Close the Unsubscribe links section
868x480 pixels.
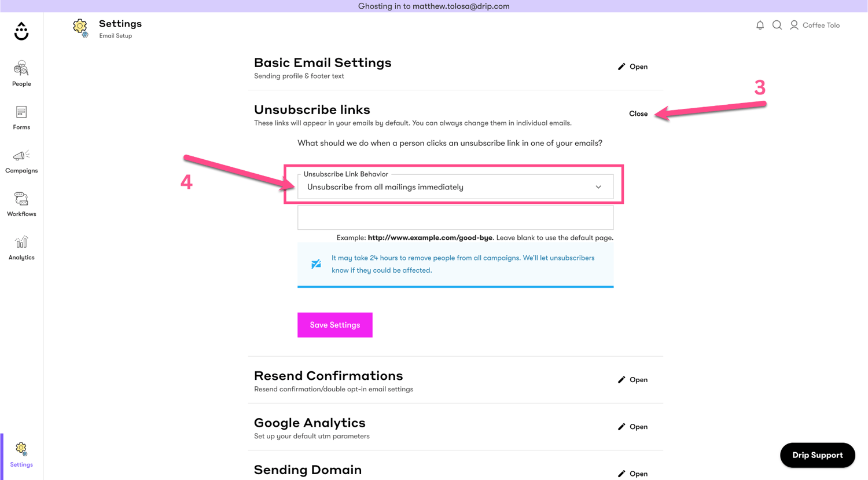638,114
